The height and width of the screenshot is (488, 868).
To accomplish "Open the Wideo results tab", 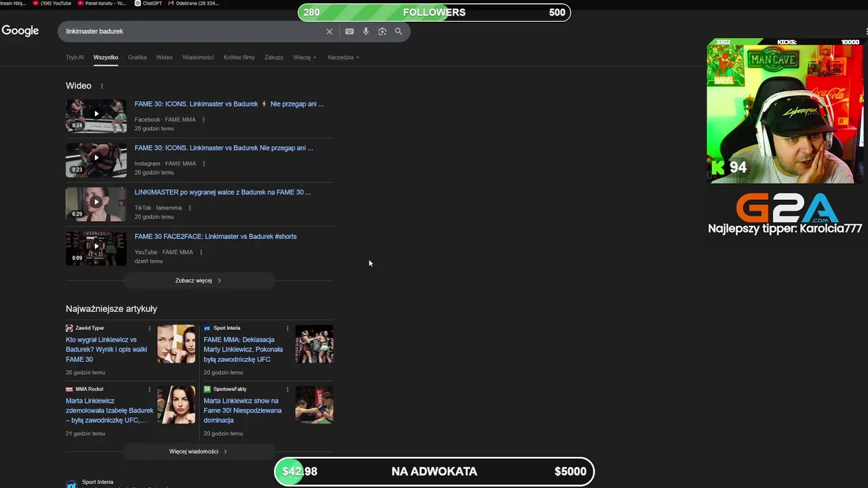I will [164, 57].
